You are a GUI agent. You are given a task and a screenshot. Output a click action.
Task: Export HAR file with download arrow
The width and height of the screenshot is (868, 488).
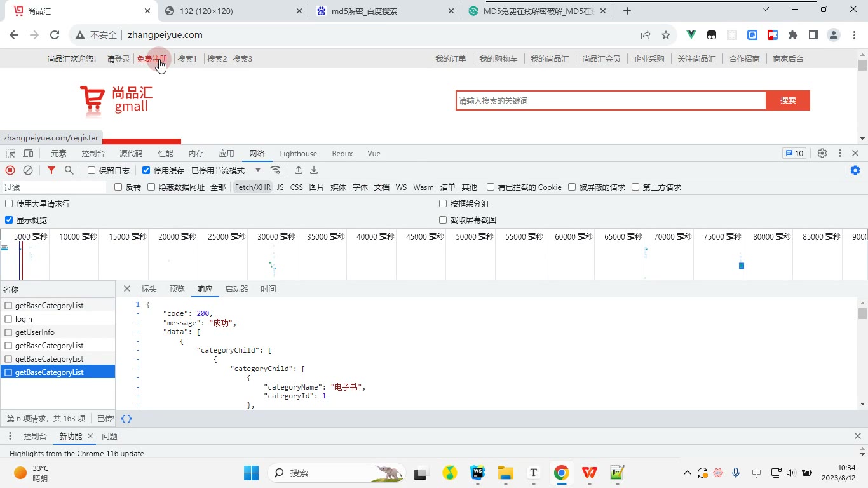click(314, 170)
